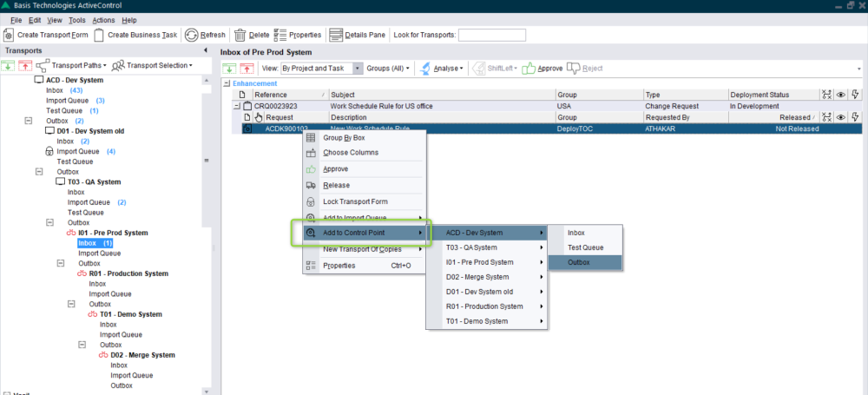Click the DNA-style column icon in Reference header row
Image resolution: width=868 pixels, height=395 pixels.
click(x=826, y=95)
